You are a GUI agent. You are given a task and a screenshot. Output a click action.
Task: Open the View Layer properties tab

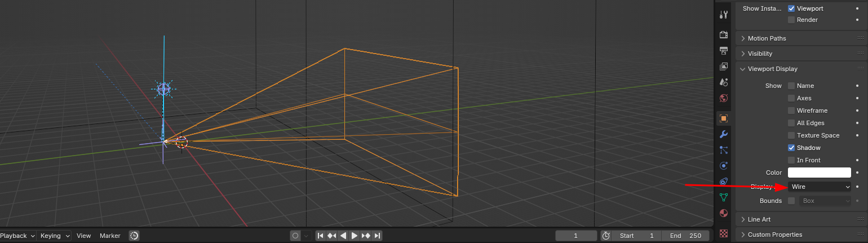724,67
